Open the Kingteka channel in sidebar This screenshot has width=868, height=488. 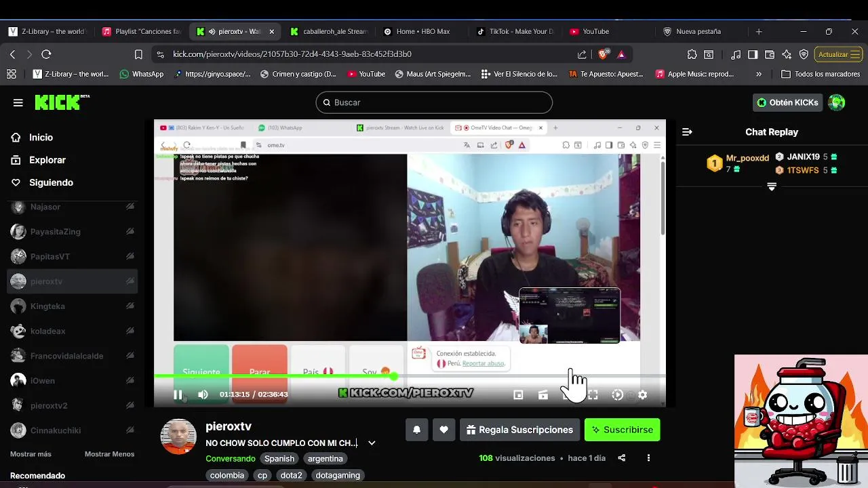click(x=72, y=306)
